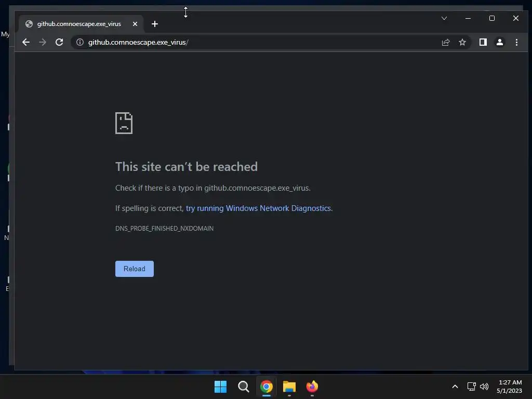Screen dimensions: 532x399
Task: Click the DNS_PROBE_FINISHED_NXDOMAIN error code
Action: pos(164,229)
